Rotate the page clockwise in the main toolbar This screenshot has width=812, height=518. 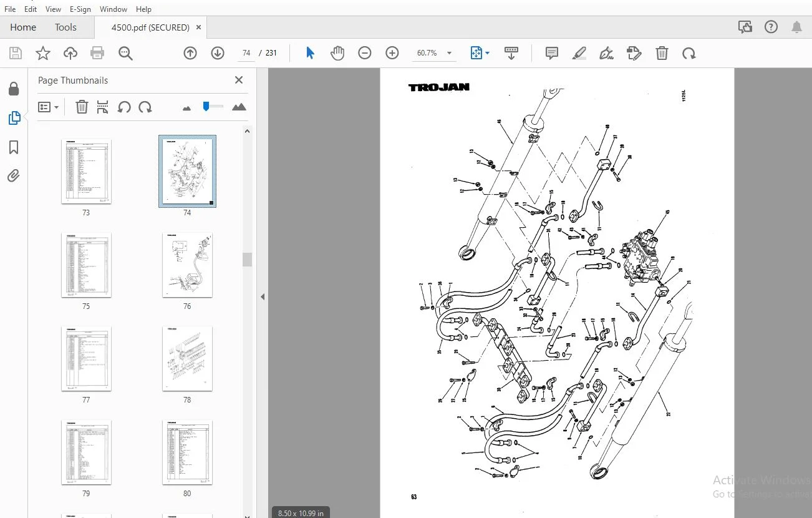coord(689,53)
